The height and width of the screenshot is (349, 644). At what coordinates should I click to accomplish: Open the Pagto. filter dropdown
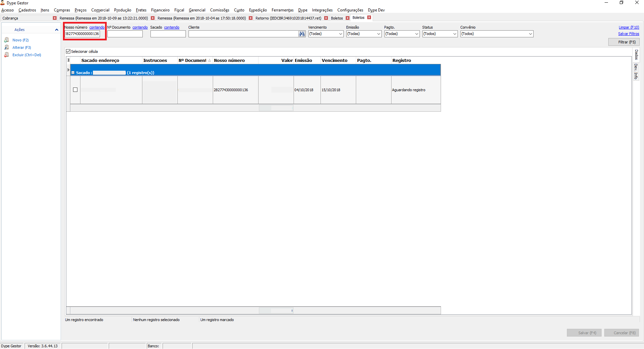coord(416,34)
